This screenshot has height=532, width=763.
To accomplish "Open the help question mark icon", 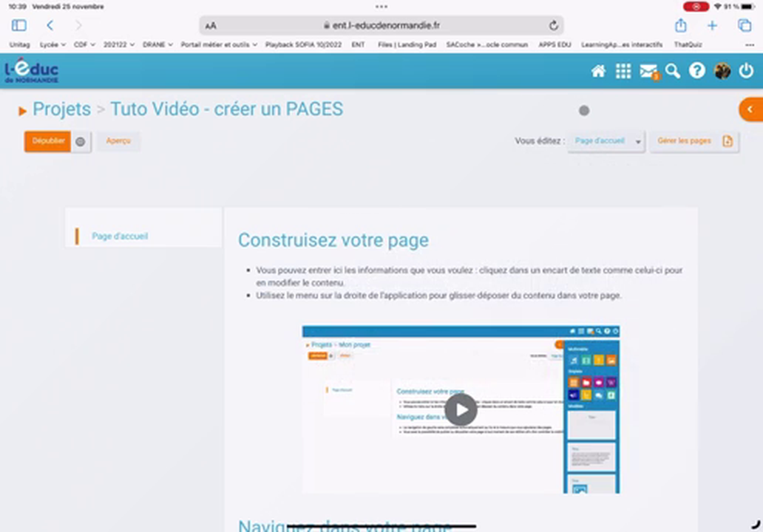I will 696,70.
